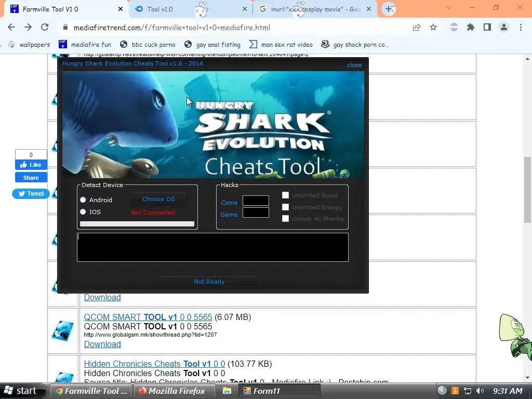This screenshot has width=532, height=399.
Task: Open the folder taskbar icon
Action: 227,391
